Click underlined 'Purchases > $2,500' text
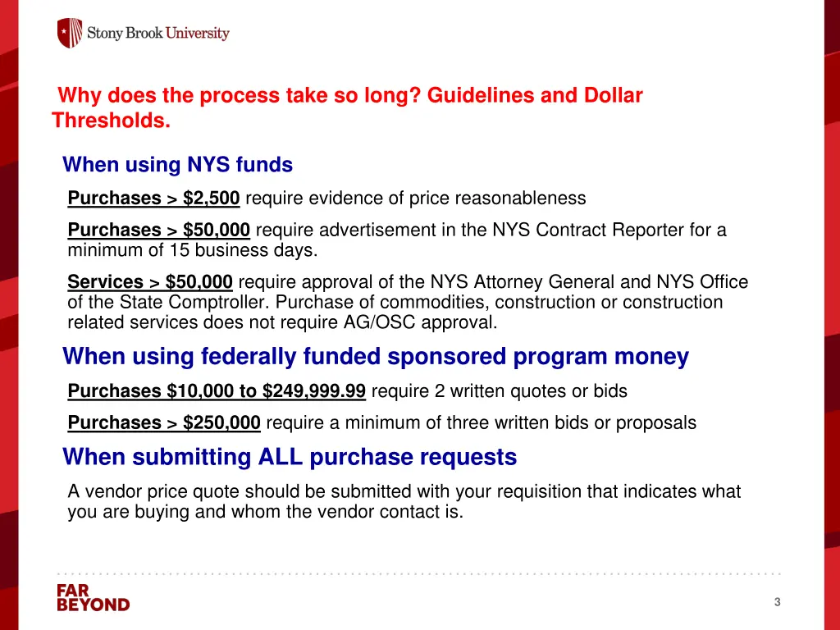 (x=153, y=199)
